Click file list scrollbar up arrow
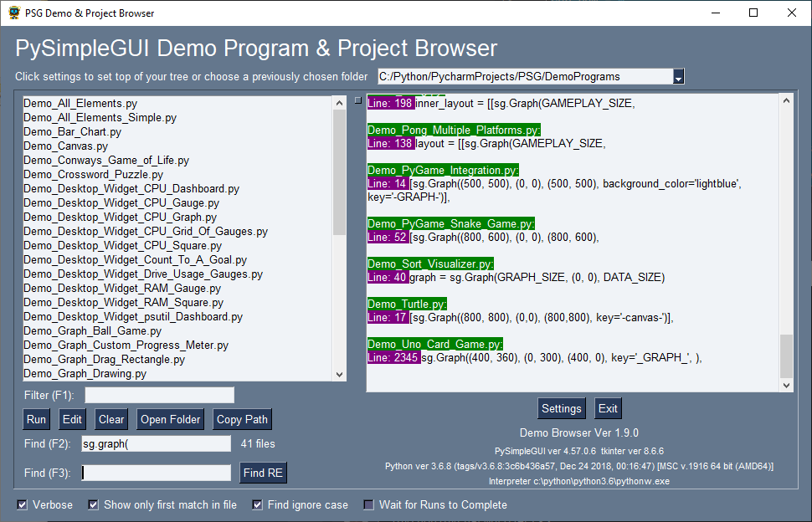Image resolution: width=812 pixels, height=522 pixels. pos(340,103)
